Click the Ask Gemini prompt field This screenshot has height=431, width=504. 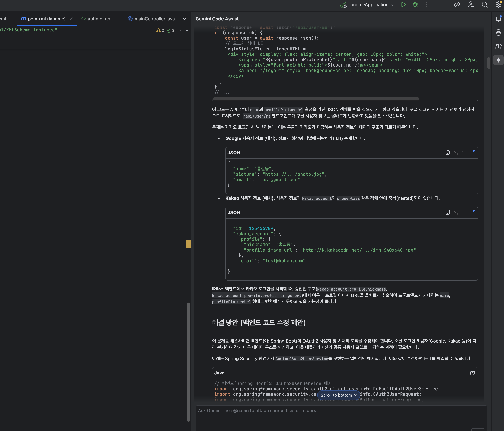point(341,416)
